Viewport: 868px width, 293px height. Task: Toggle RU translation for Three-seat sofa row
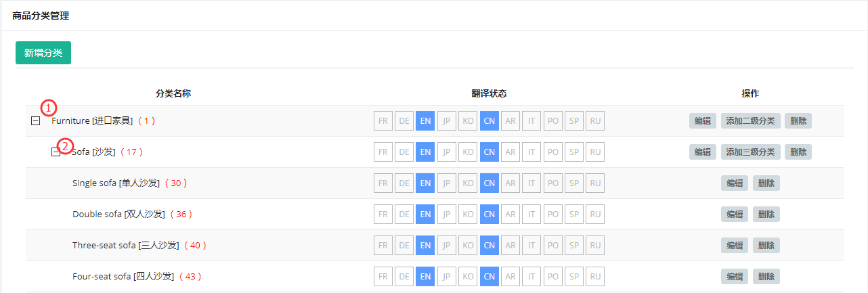pyautogui.click(x=595, y=246)
